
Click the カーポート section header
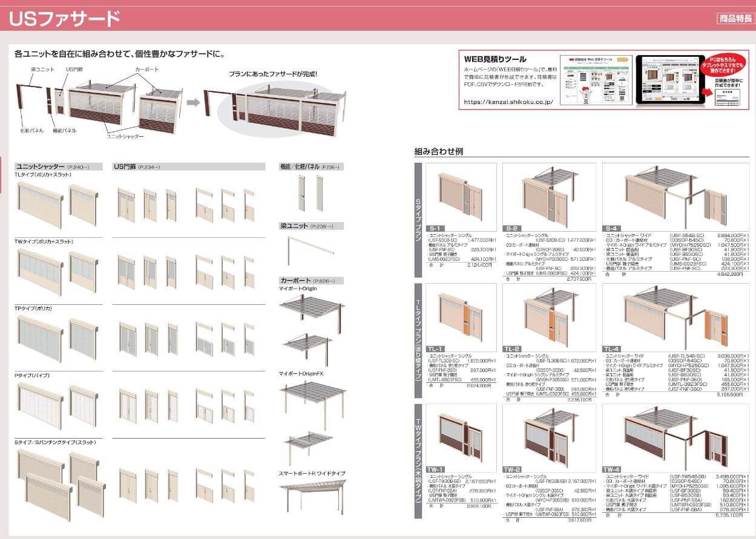[295, 281]
